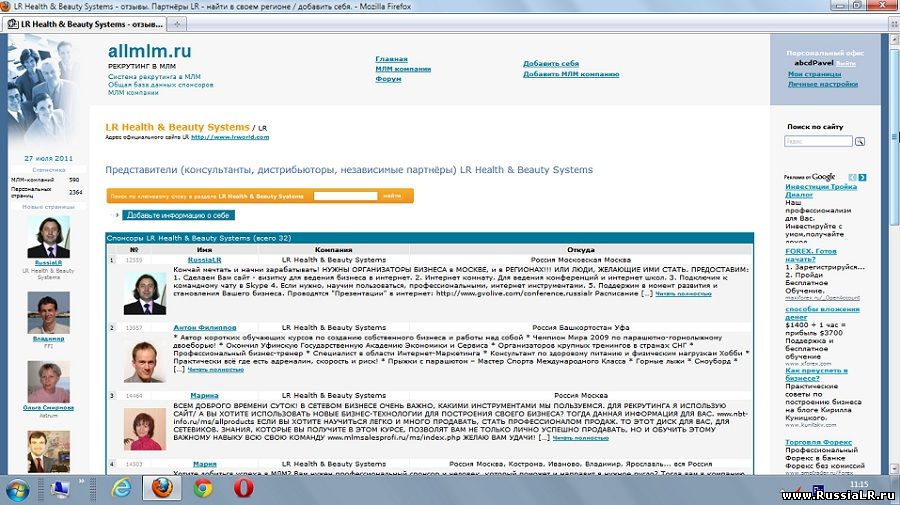Screen dimensions: 900x505
Task: Open Мои страницы in personal office
Action: click(x=814, y=74)
